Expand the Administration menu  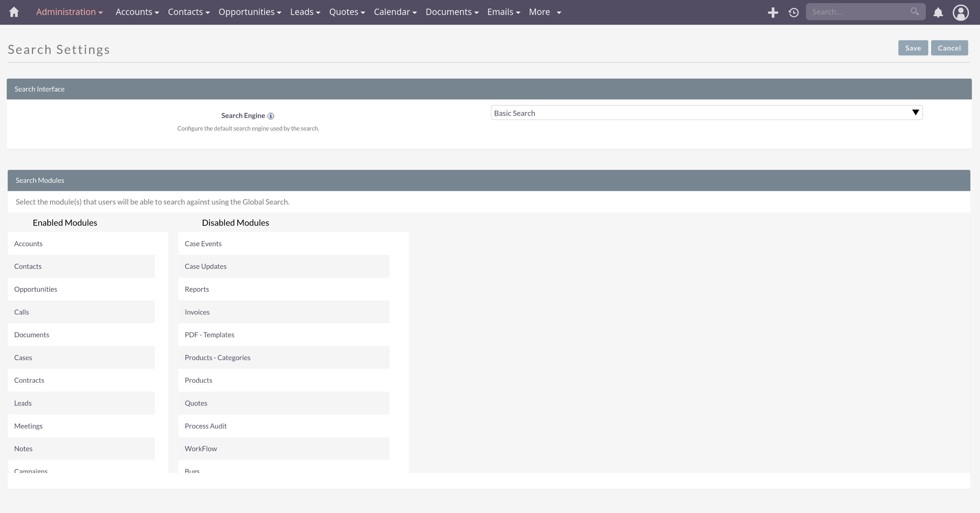pos(69,12)
